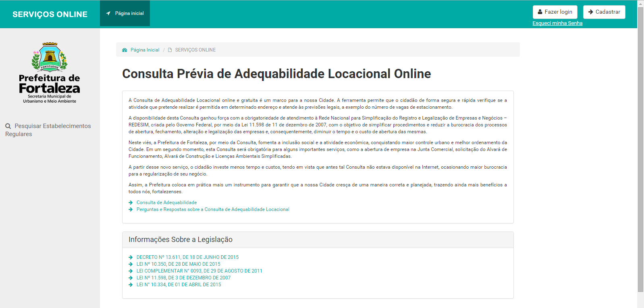This screenshot has width=644, height=308.
Task: Click the Consulta Prévia de Adequabilidade Locacional Online title
Action: pyautogui.click(x=276, y=74)
